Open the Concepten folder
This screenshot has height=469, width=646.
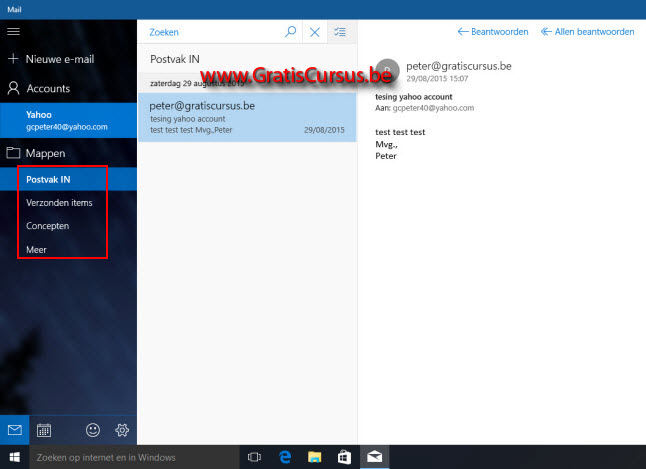(68, 226)
